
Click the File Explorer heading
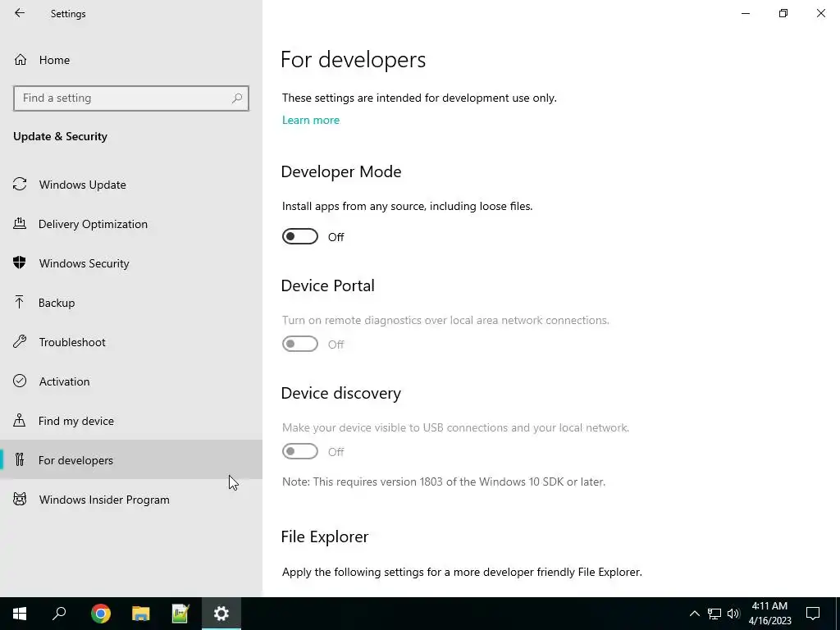325,536
